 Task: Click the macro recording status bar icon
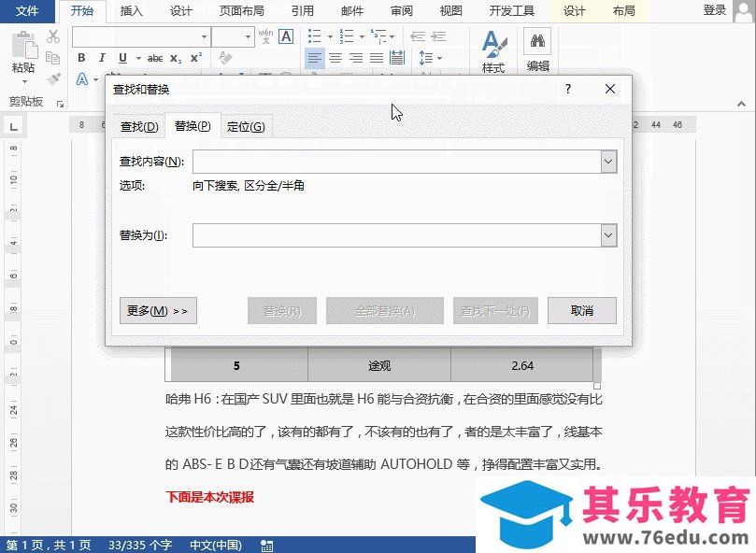coord(266,546)
